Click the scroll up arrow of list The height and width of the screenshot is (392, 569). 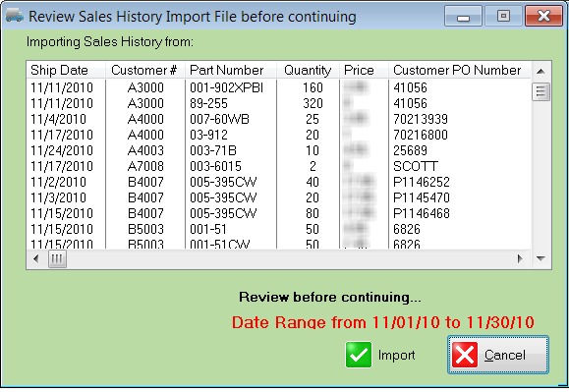(541, 71)
